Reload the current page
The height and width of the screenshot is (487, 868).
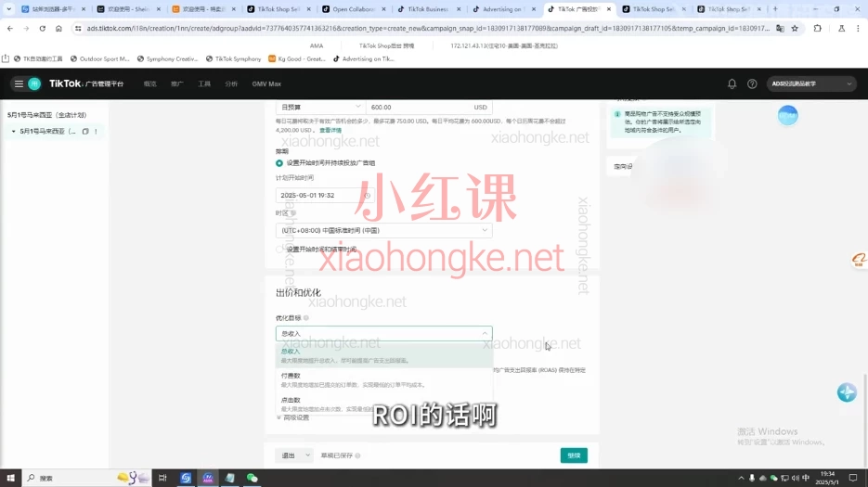coord(42,28)
